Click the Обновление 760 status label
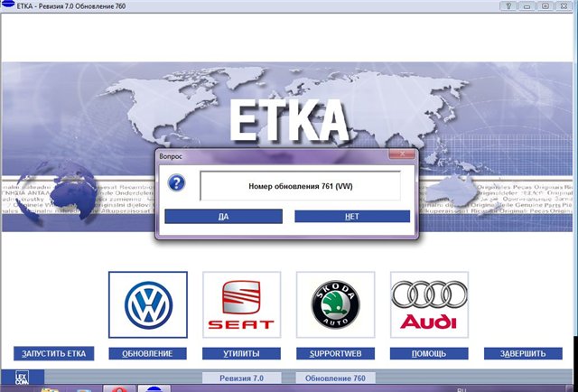The height and width of the screenshot is (392, 578). (x=335, y=378)
